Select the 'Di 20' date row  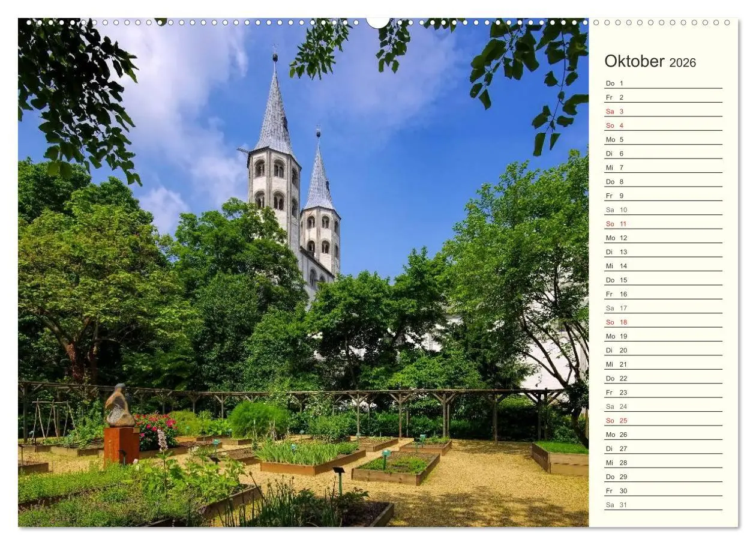(663, 350)
